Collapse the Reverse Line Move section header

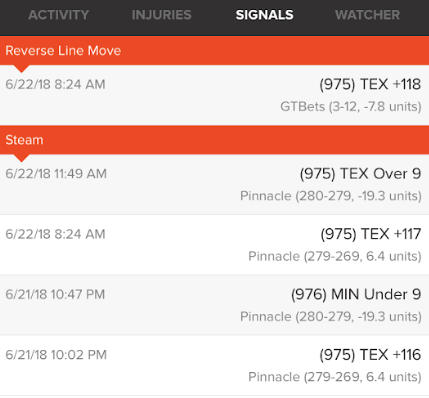(x=214, y=51)
